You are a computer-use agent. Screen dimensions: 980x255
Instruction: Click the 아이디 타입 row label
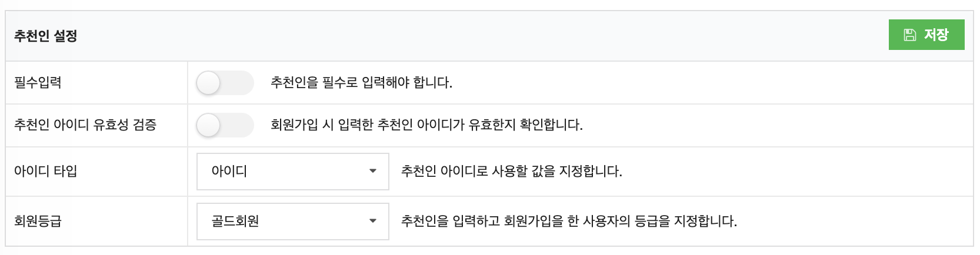click(x=46, y=172)
